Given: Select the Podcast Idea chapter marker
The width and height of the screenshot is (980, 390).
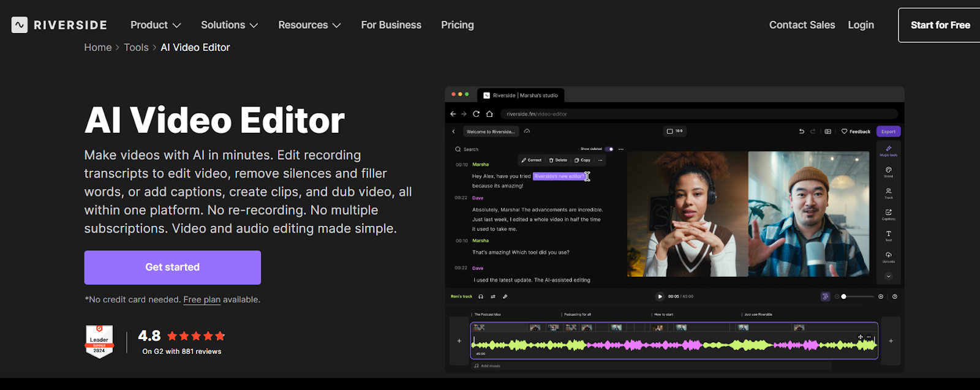Looking at the screenshot, I should click(x=487, y=315).
